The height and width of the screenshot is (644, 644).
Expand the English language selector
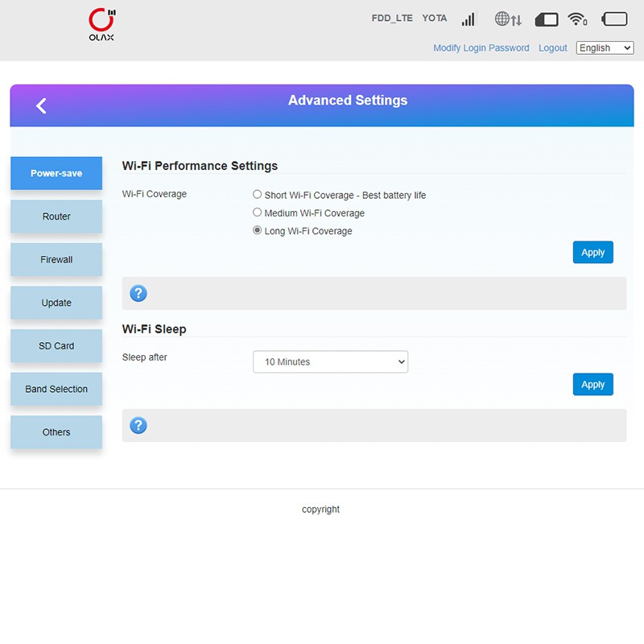click(x=605, y=48)
